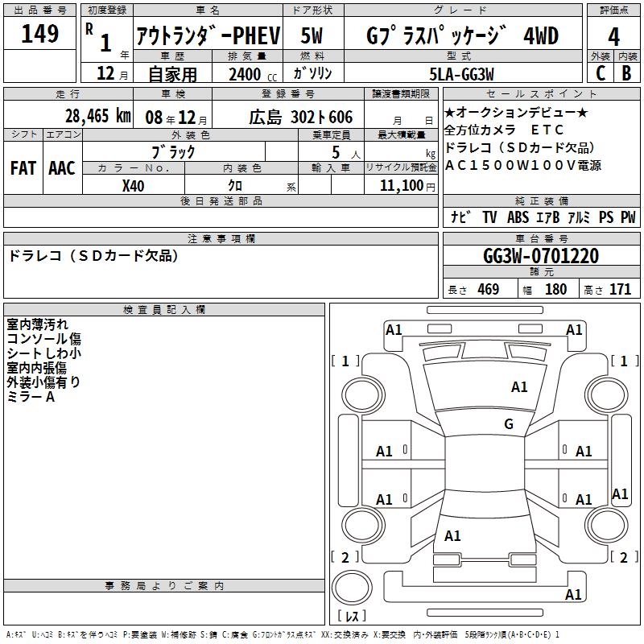Select lot number 149
Image resolution: width=644 pixels, height=644 pixels.
(39, 34)
